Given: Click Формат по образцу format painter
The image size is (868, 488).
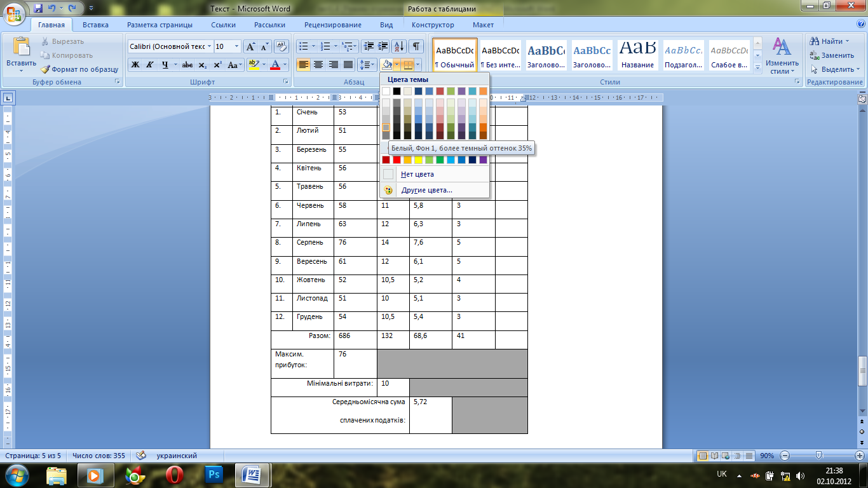Looking at the screenshot, I should (x=80, y=69).
